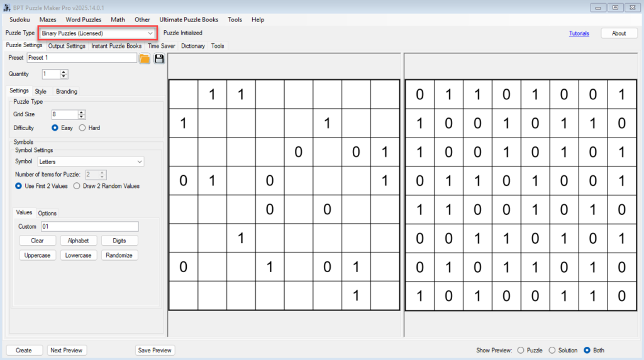Click the open preset folder icon
Image resolution: width=644 pixels, height=360 pixels.
click(x=145, y=58)
